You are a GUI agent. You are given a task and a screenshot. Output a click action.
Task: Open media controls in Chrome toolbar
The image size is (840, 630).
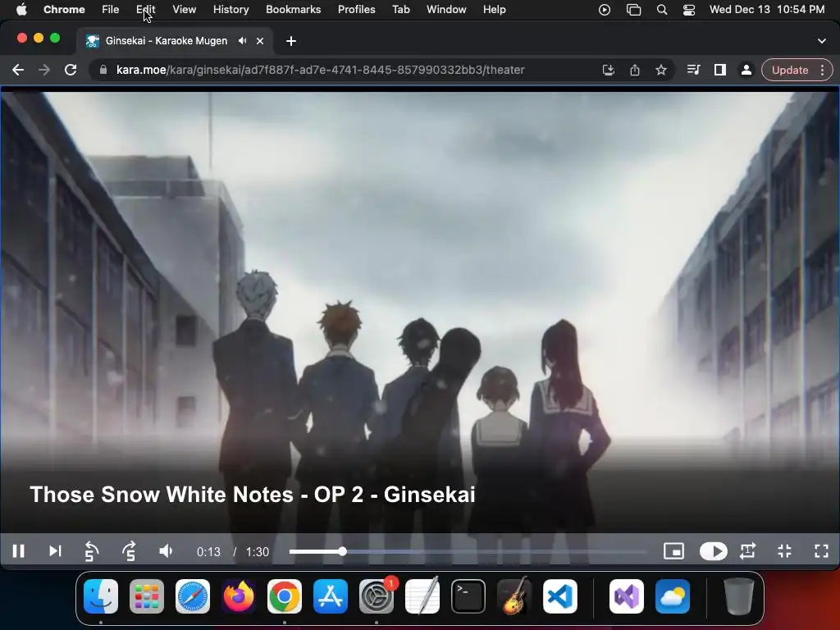pyautogui.click(x=693, y=70)
